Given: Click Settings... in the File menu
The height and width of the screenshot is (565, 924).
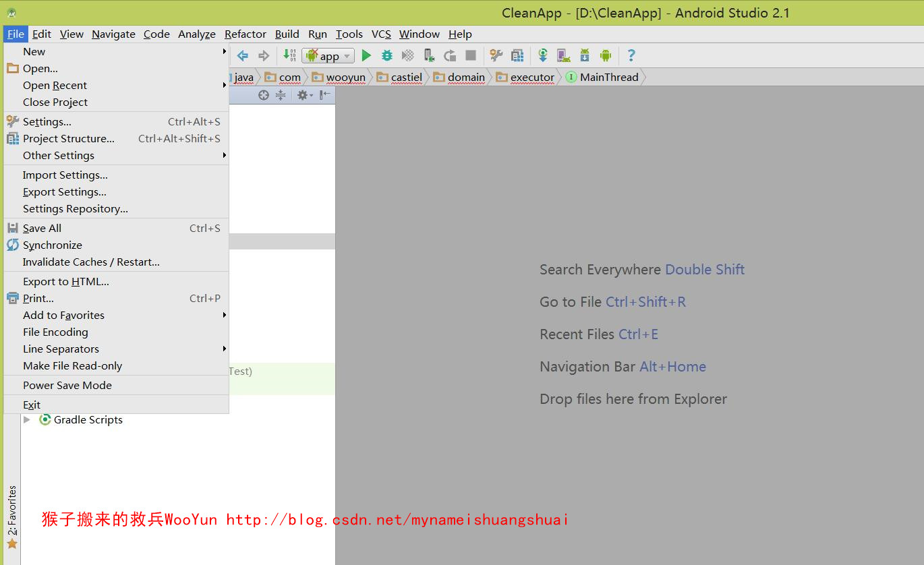Looking at the screenshot, I should pos(47,122).
